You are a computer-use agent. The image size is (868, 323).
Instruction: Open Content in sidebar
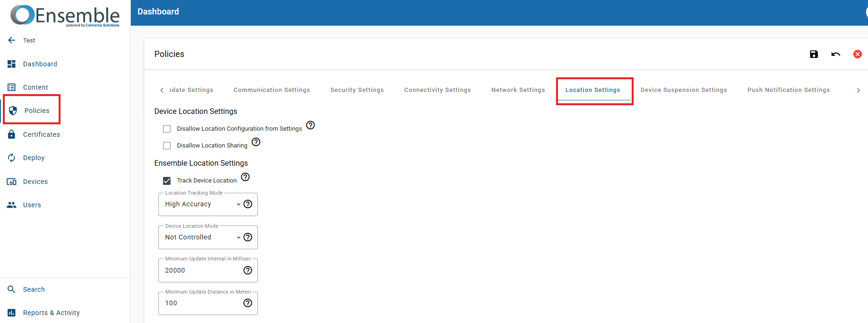tap(36, 87)
